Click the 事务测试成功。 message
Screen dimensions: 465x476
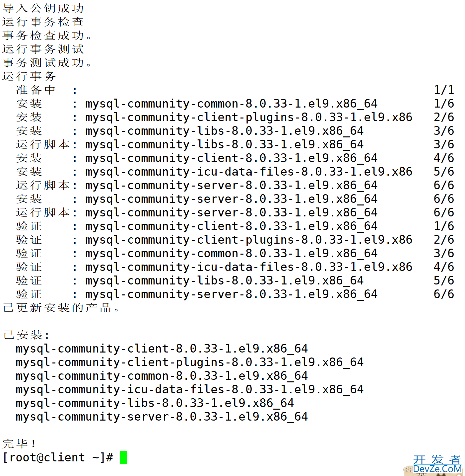pyautogui.click(x=47, y=62)
